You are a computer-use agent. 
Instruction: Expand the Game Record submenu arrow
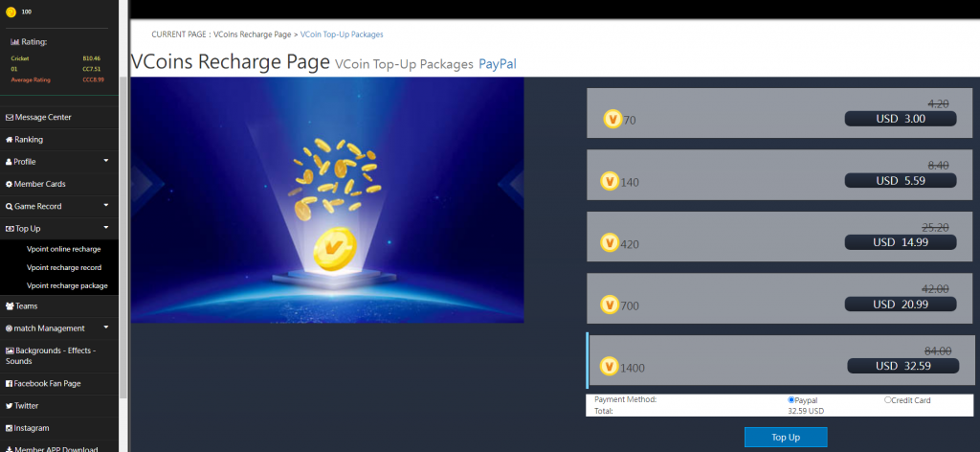(x=105, y=206)
